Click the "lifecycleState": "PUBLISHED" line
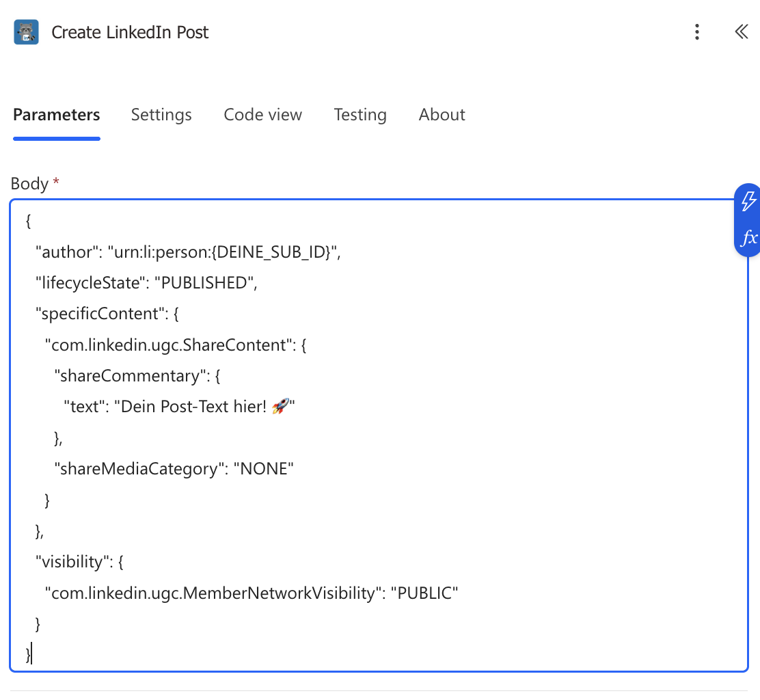The width and height of the screenshot is (760, 700). (x=146, y=283)
